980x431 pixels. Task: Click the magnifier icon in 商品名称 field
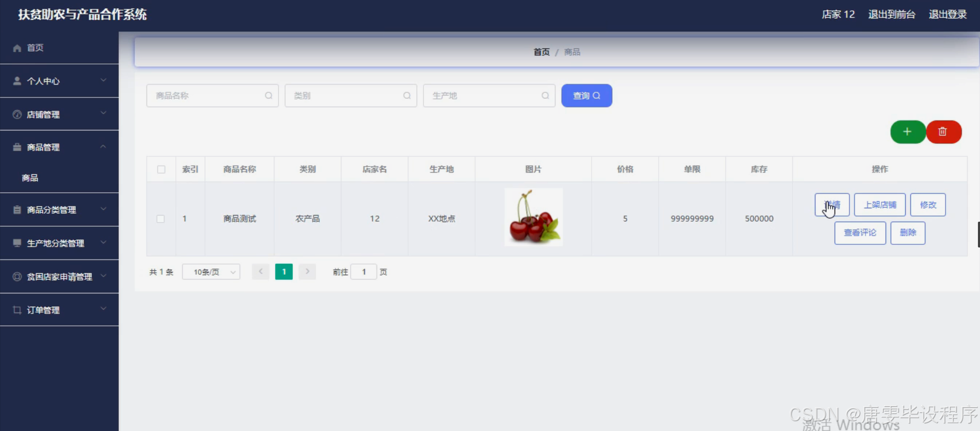[269, 95]
